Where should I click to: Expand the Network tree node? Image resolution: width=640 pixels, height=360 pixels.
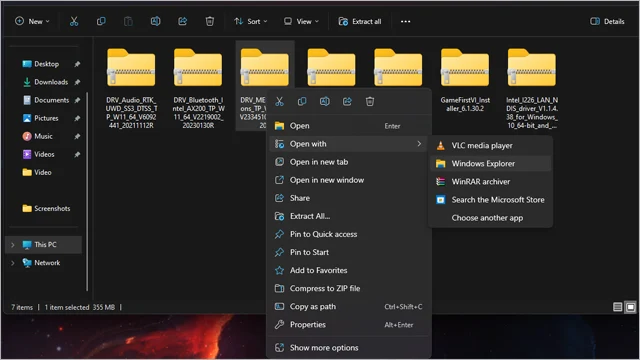tap(13, 263)
